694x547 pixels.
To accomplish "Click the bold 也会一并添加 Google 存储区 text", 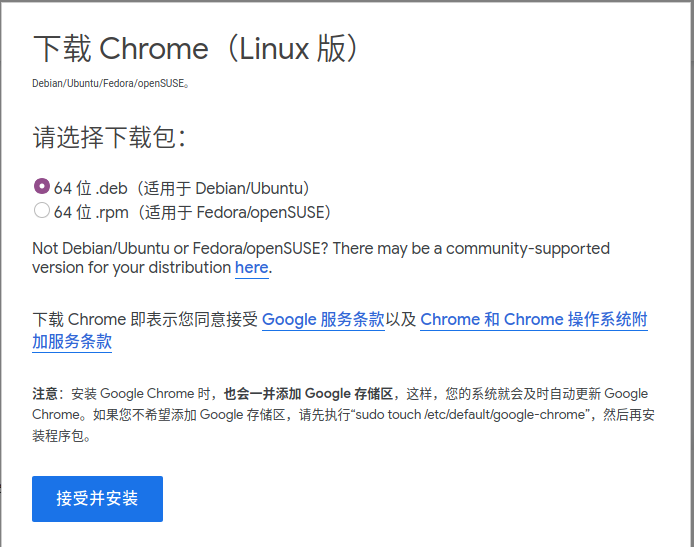I will [308, 393].
